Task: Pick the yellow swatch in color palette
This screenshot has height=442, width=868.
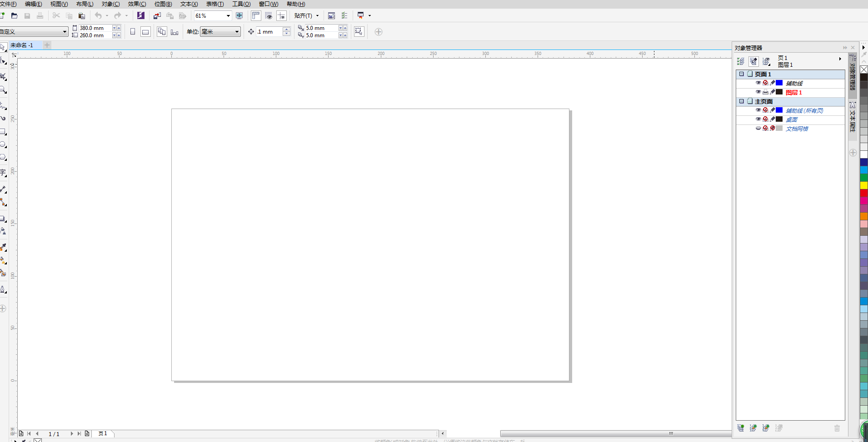Action: pos(864,185)
